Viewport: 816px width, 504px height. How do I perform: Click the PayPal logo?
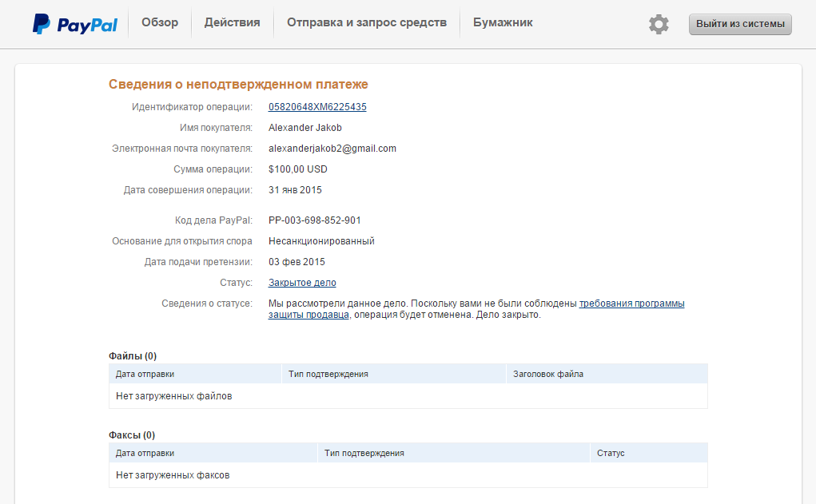(x=75, y=24)
